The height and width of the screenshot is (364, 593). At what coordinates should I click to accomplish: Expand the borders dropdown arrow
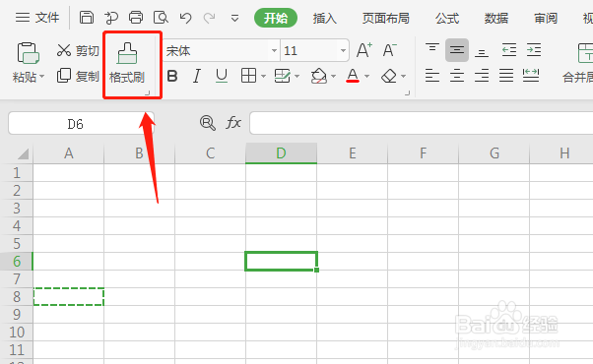pos(263,77)
